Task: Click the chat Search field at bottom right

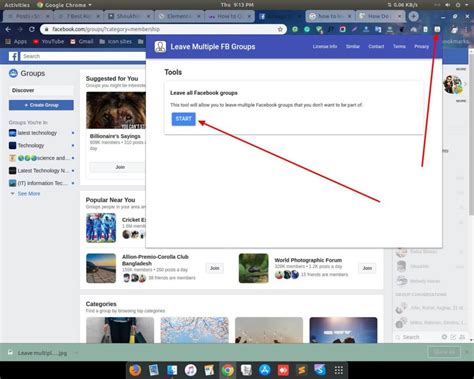Action: coord(417,337)
